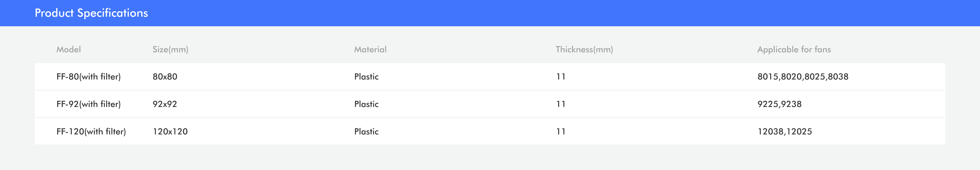The image size is (980, 170).
Task: Click Plastic in the FF-80 row
Action: [366, 77]
